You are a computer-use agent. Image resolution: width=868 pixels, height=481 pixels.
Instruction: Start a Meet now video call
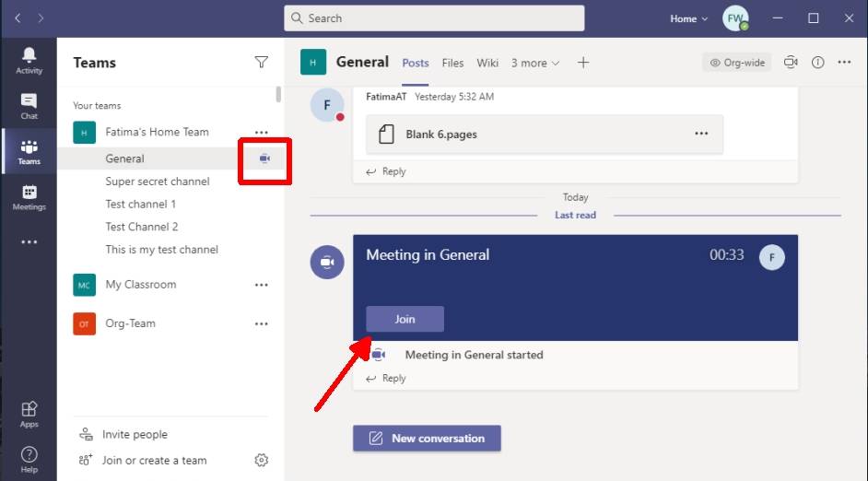point(791,63)
